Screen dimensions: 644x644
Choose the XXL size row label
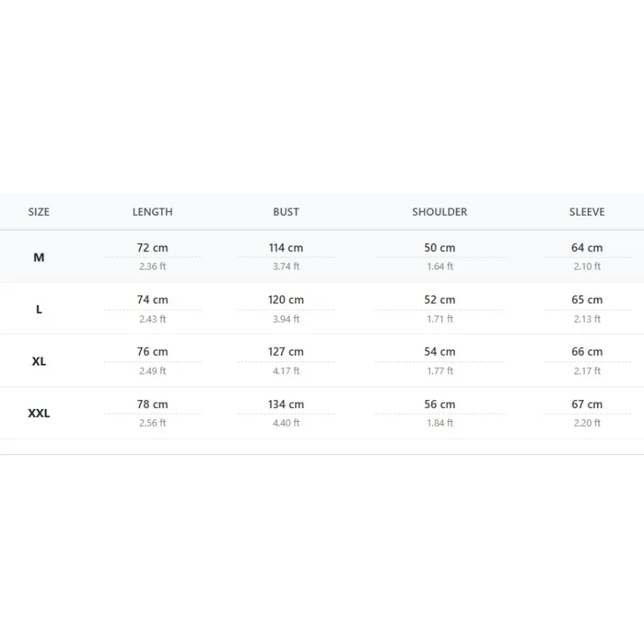tap(39, 413)
